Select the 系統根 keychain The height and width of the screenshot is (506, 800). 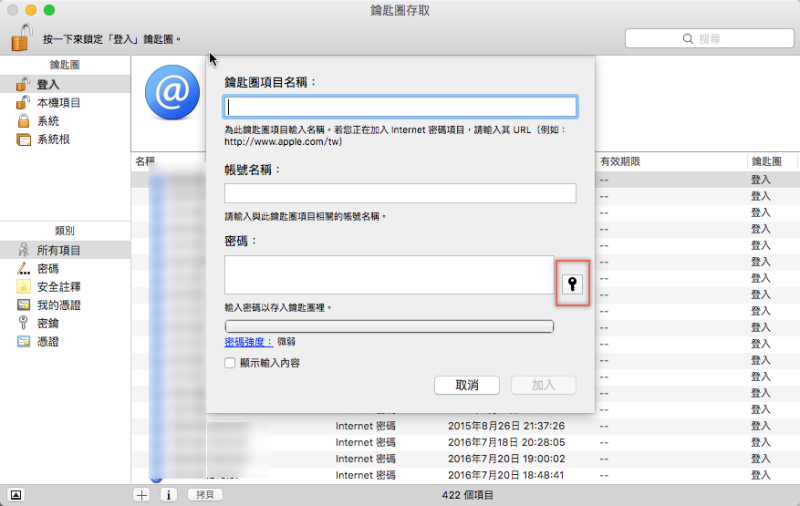(65, 139)
